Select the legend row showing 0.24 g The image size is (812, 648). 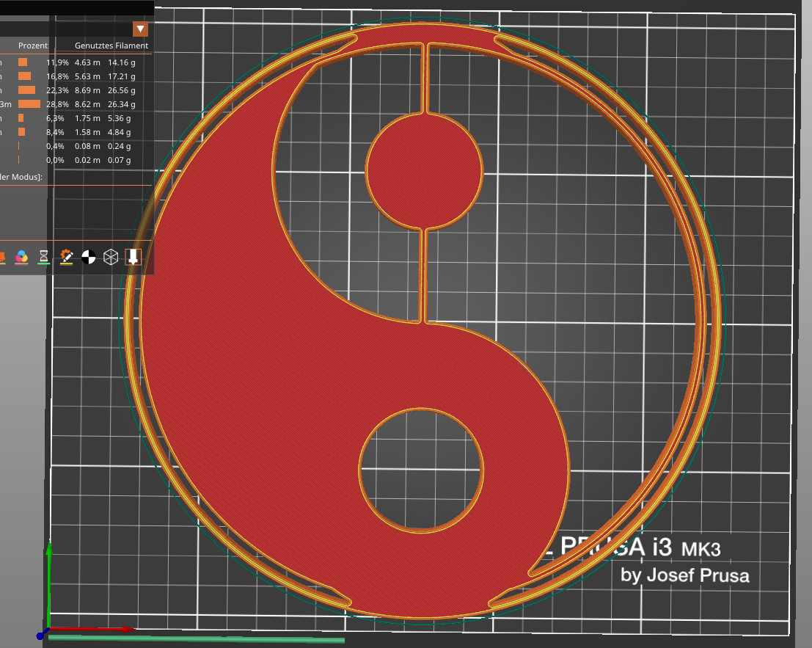tap(76, 146)
